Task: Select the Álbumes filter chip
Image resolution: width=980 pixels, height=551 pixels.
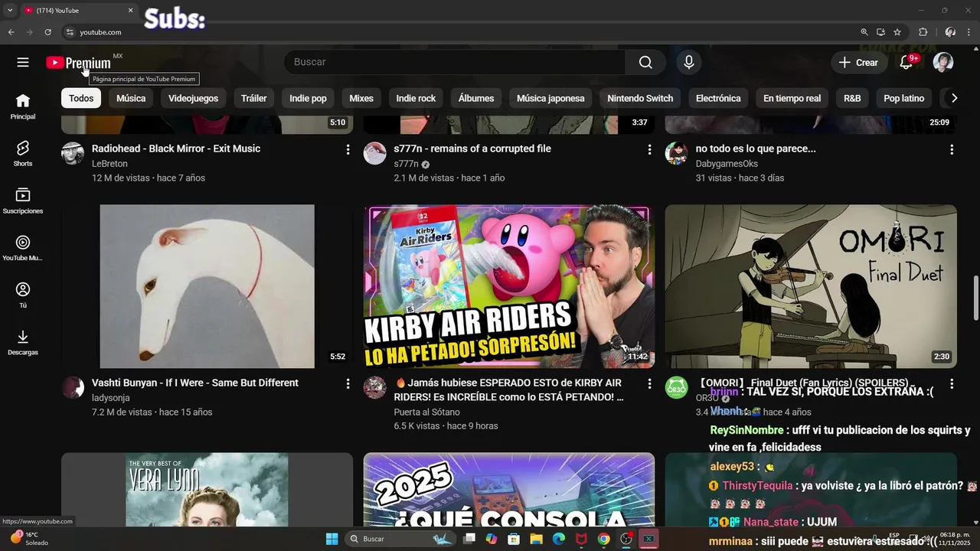Action: pyautogui.click(x=476, y=98)
